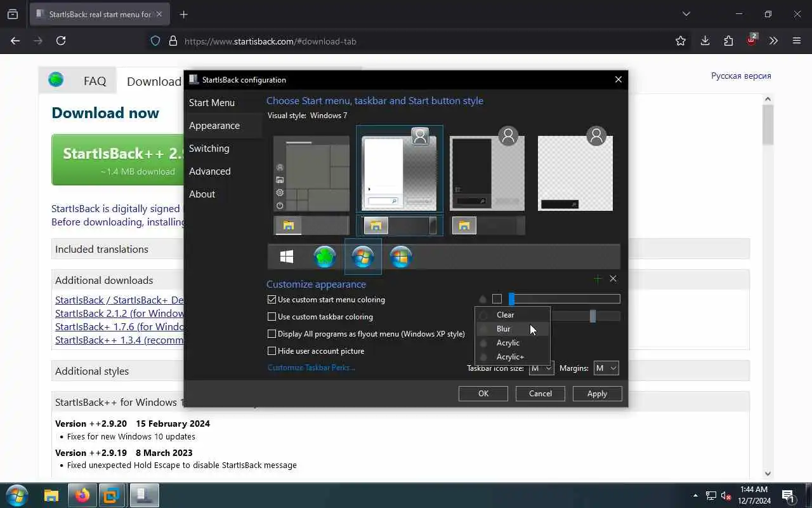Screen dimensions: 812x508
Task: Click the uBlock Origin toolbar icon
Action: tap(752, 39)
